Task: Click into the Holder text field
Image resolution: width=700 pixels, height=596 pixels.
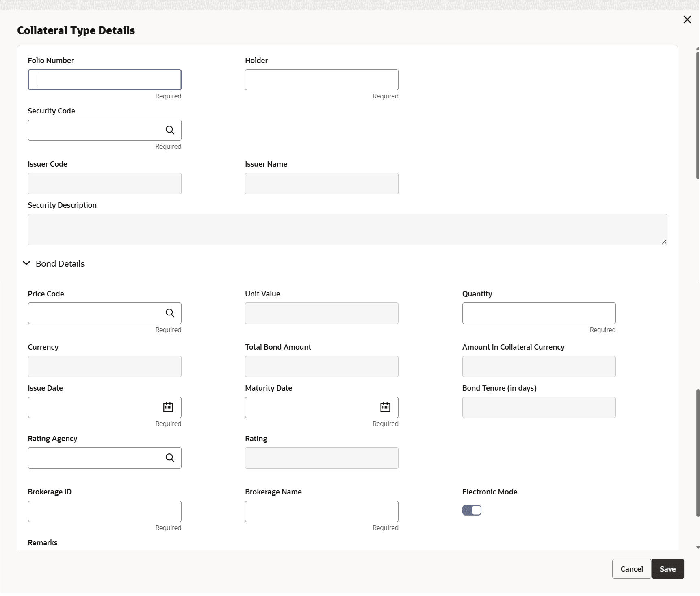Action: [x=321, y=80]
